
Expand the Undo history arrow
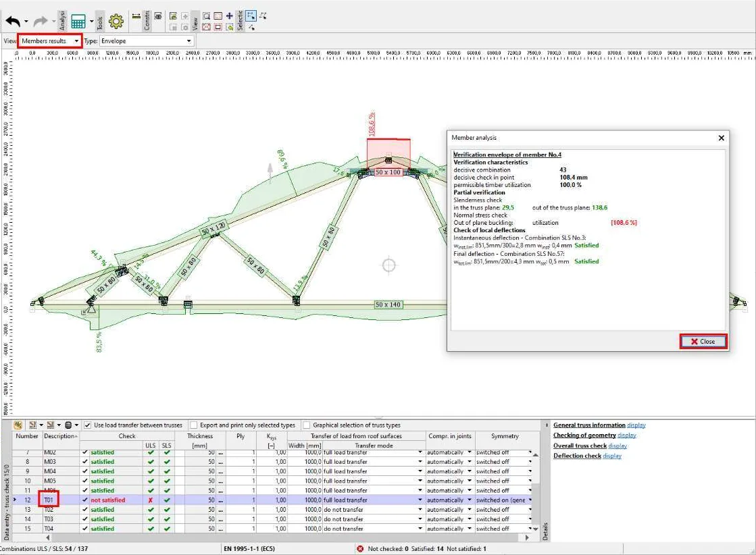pyautogui.click(x=26, y=21)
